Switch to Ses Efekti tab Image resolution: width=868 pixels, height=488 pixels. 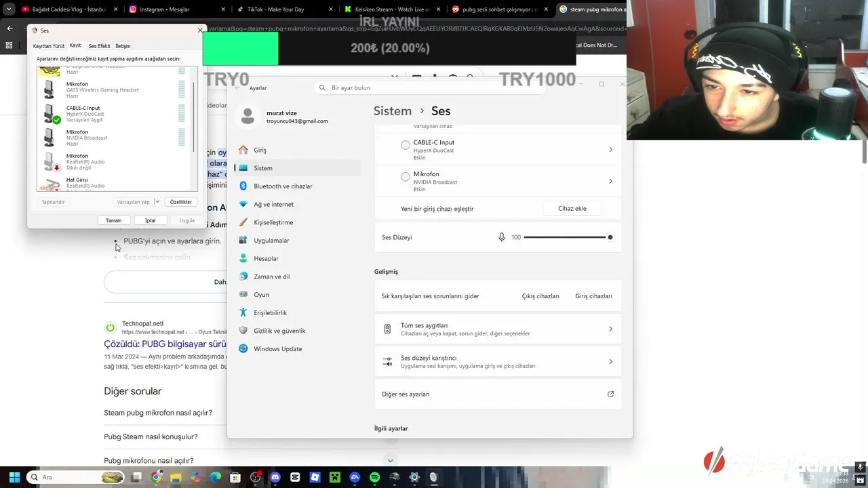tap(99, 46)
